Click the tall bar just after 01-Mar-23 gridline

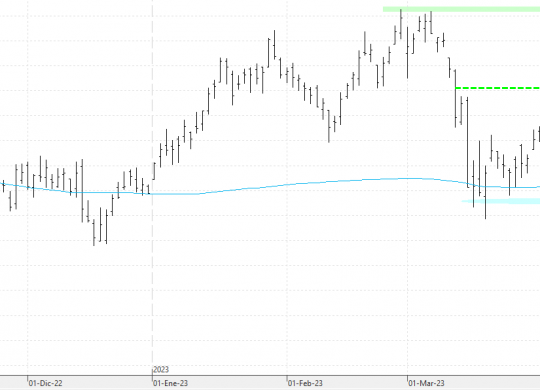[x=407, y=53]
